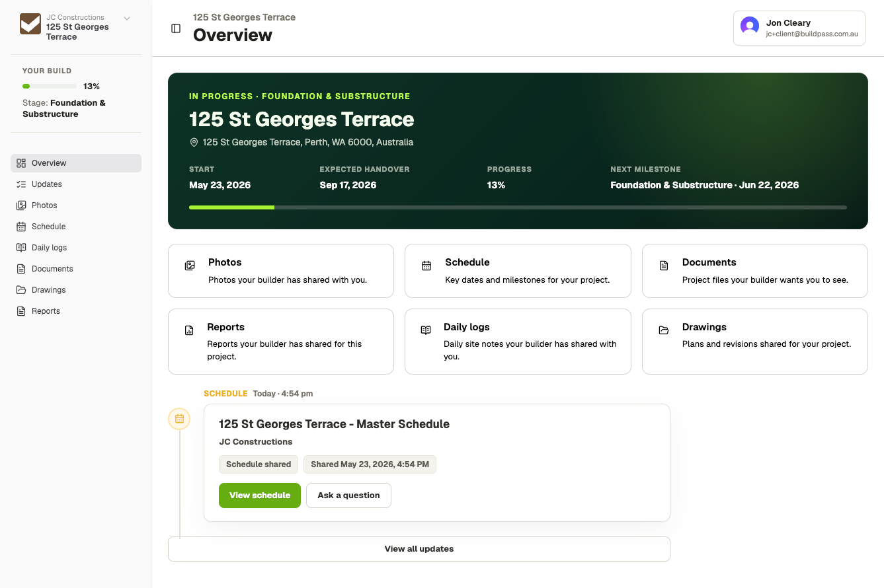Click the Photos card image icon
This screenshot has height=588, width=884.
point(190,266)
